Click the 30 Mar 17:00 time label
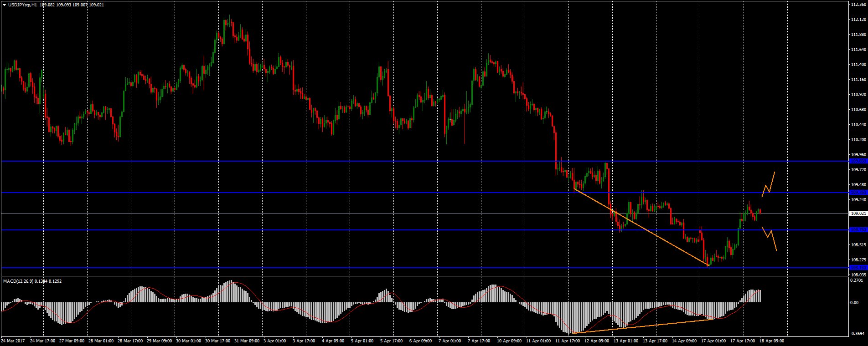Viewport: 868px width, 346px height. click(218, 341)
